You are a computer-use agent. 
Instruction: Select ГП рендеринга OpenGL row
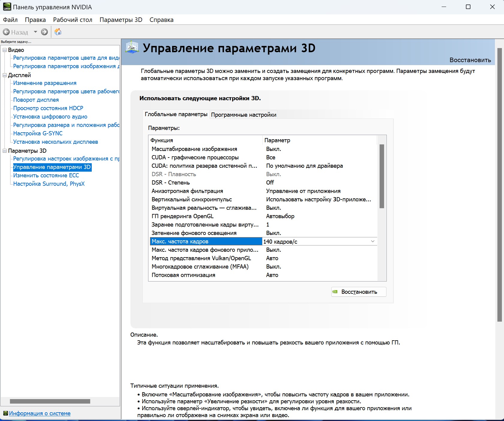[263, 216]
